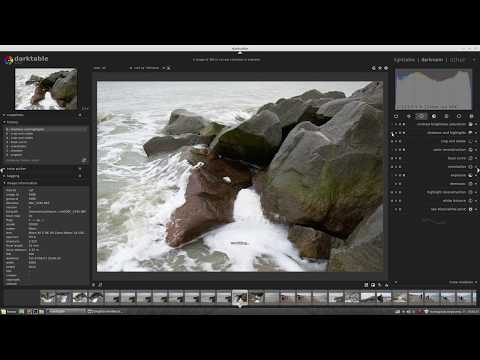Select the correction modules group icon
Screen dimensions: 480x360
click(x=459, y=116)
